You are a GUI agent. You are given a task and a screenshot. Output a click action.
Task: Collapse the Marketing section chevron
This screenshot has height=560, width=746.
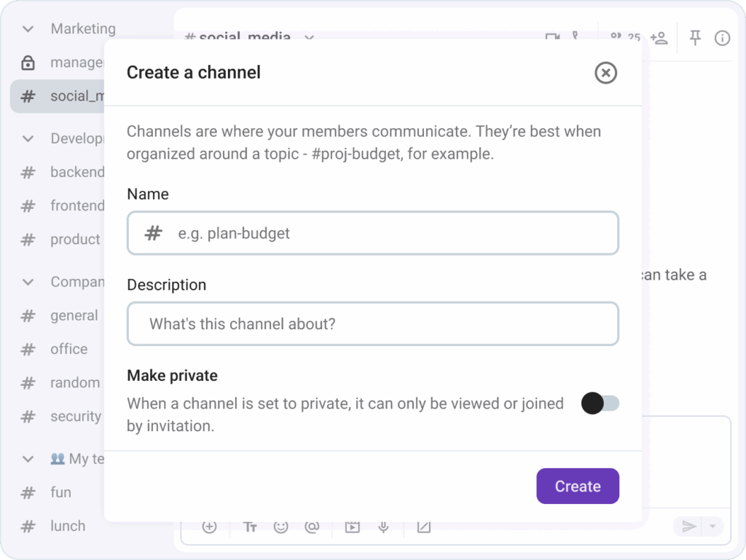click(x=28, y=29)
